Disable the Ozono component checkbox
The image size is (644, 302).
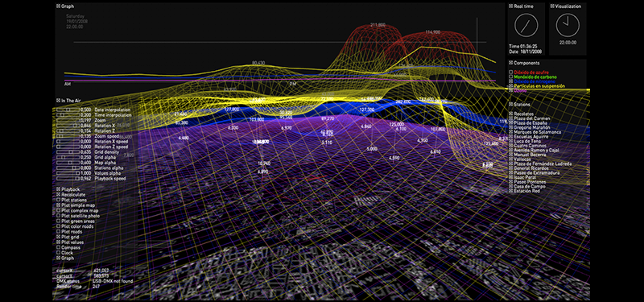pos(511,90)
